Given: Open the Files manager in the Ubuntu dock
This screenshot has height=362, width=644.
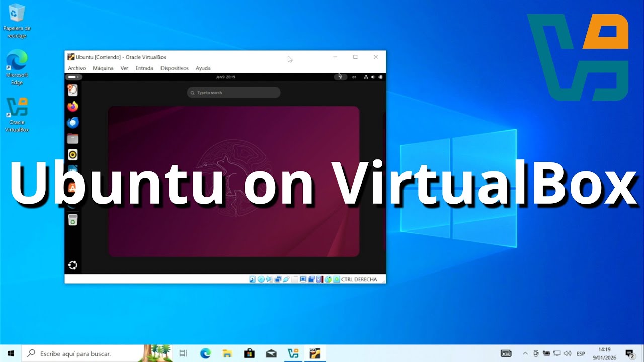Looking at the screenshot, I should pyautogui.click(x=73, y=139).
